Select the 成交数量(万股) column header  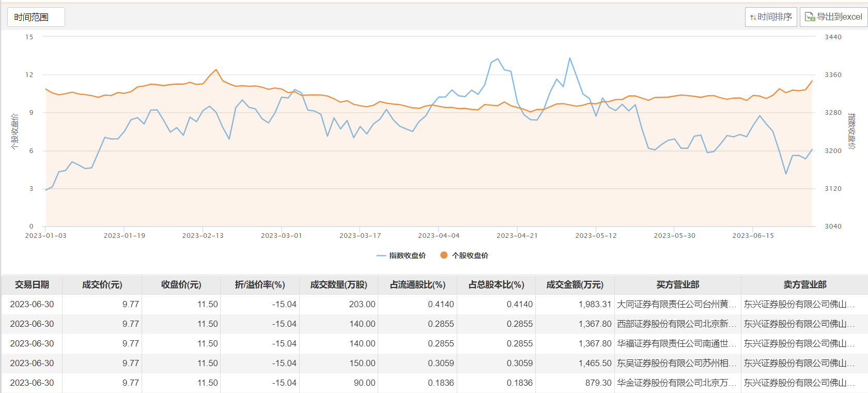338,285
